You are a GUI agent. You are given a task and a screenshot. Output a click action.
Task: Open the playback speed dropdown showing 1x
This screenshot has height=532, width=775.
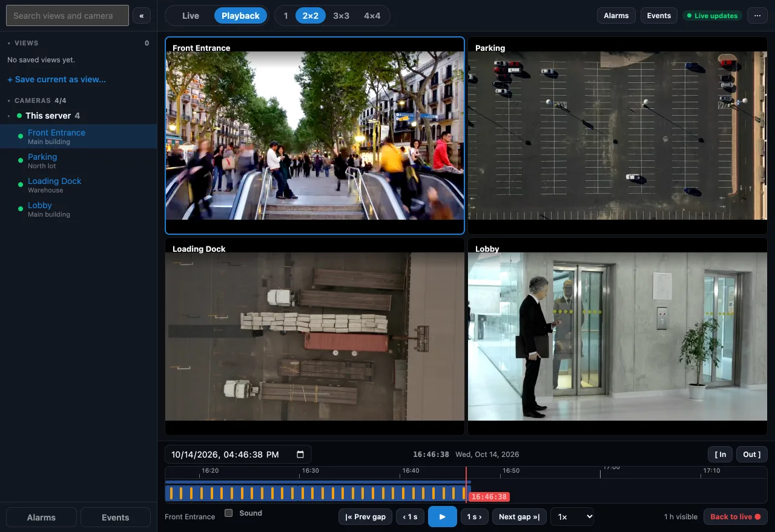pyautogui.click(x=572, y=517)
